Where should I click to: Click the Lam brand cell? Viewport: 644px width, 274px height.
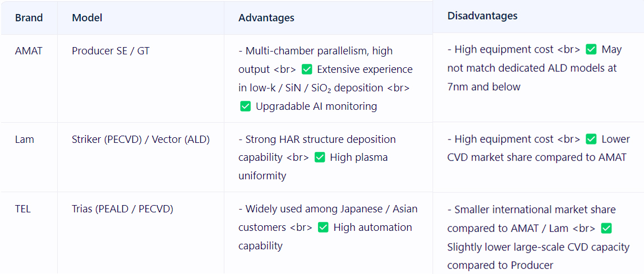click(24, 140)
